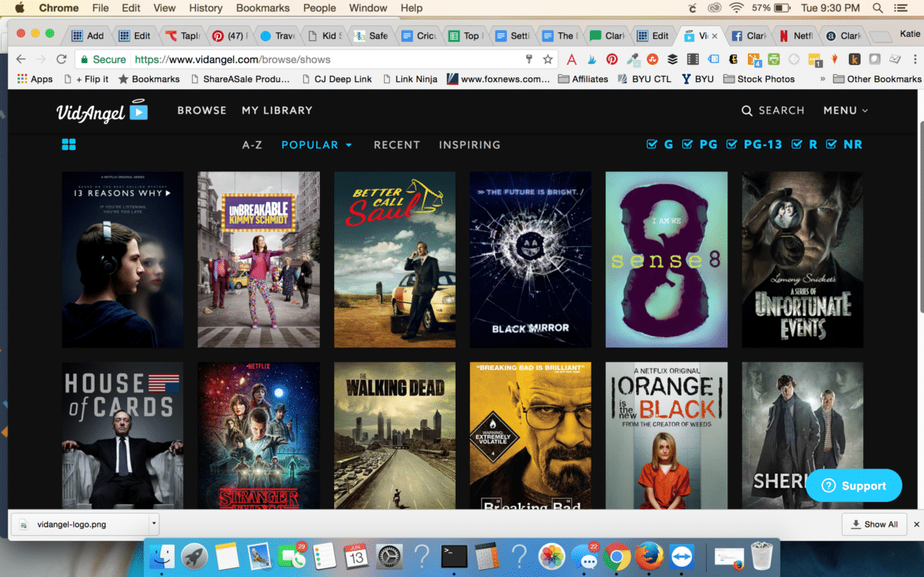The image size is (924, 577).
Task: Open the BYU CTL bookmark
Action: point(644,79)
